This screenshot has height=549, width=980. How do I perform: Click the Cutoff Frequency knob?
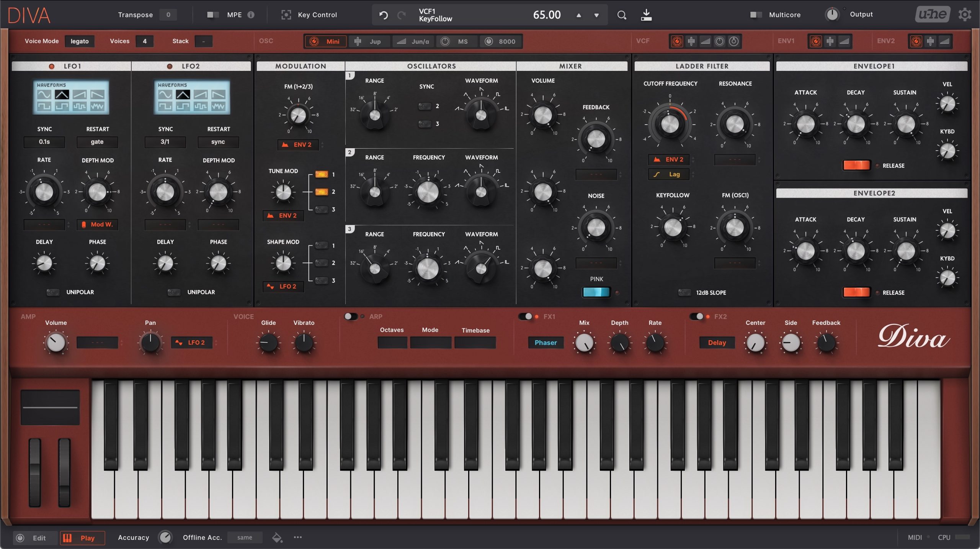tap(670, 124)
